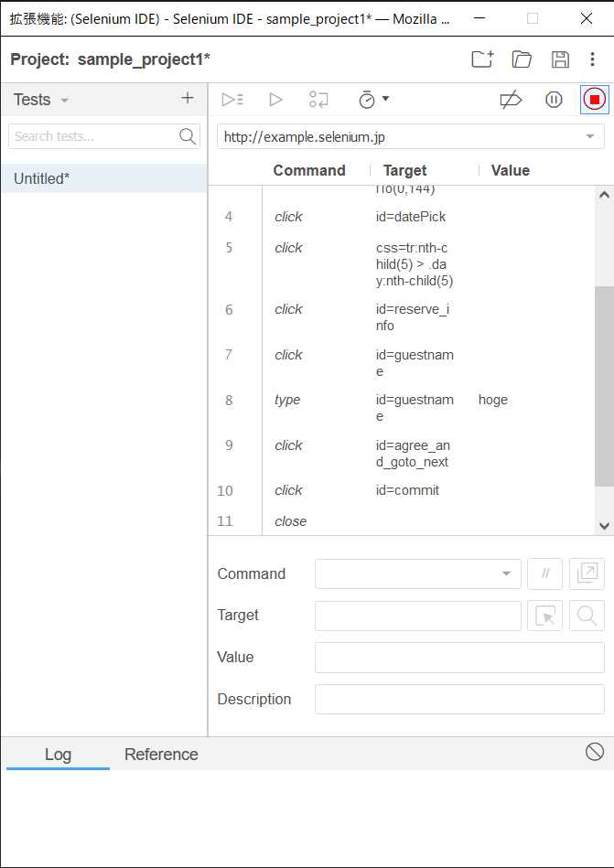The height and width of the screenshot is (868, 614).
Task: Switch to the Reference tab
Action: [161, 755]
